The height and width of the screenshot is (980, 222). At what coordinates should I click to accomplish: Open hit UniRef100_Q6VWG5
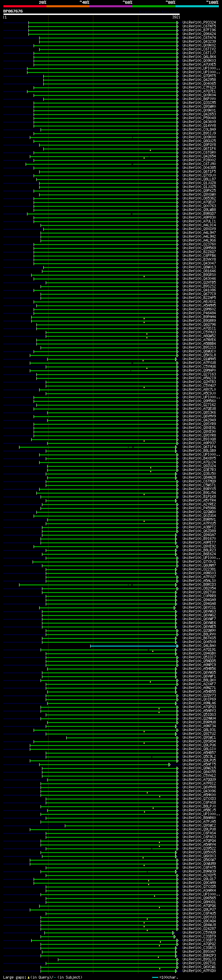199,673
